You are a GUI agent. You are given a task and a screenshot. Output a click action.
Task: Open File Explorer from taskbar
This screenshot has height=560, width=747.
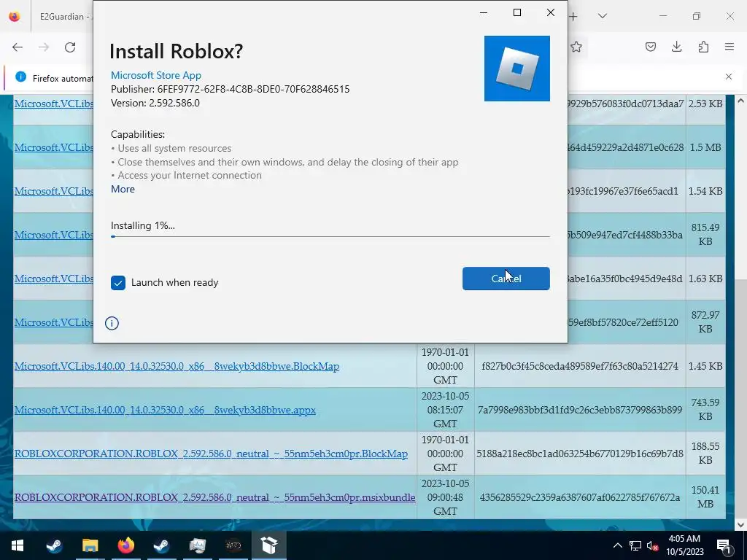point(90,545)
